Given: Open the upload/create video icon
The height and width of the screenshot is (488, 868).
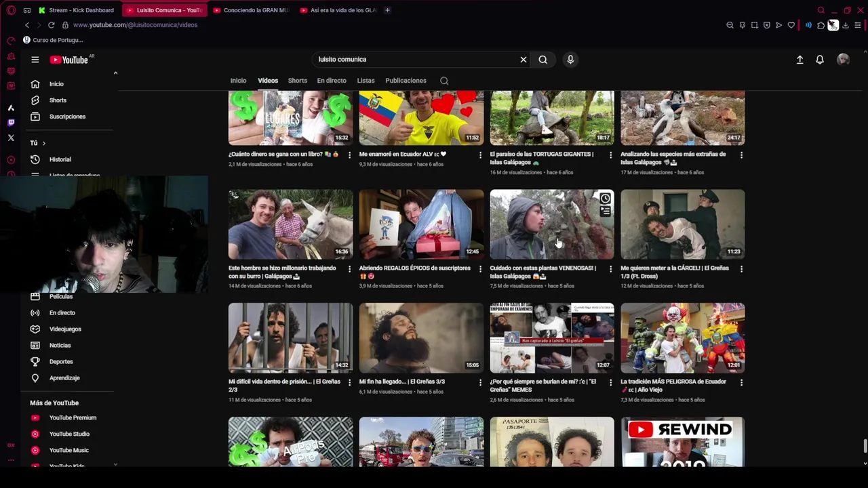Looking at the screenshot, I should click(x=800, y=60).
